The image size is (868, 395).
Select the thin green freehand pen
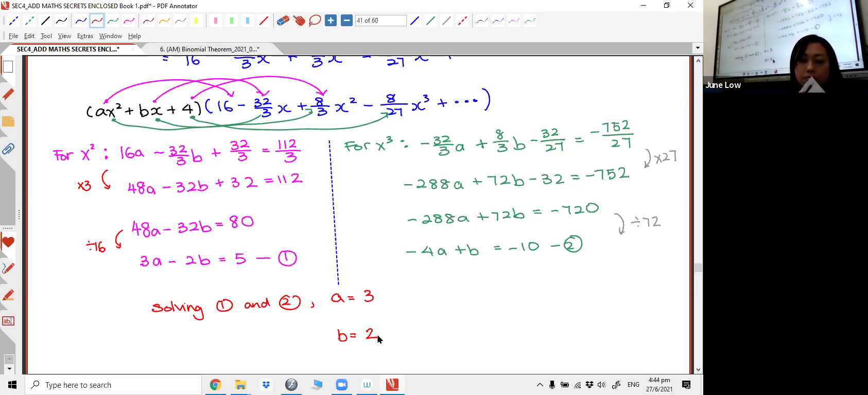point(530,21)
